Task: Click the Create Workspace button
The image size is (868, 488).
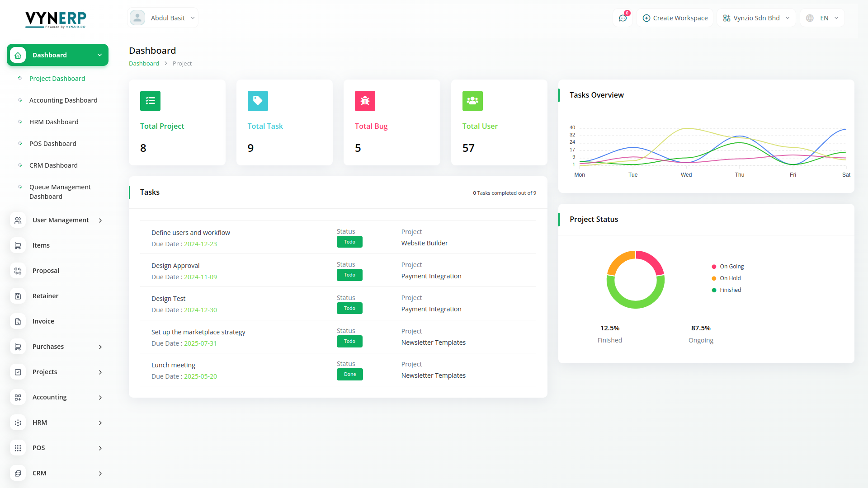Action: coord(675,18)
